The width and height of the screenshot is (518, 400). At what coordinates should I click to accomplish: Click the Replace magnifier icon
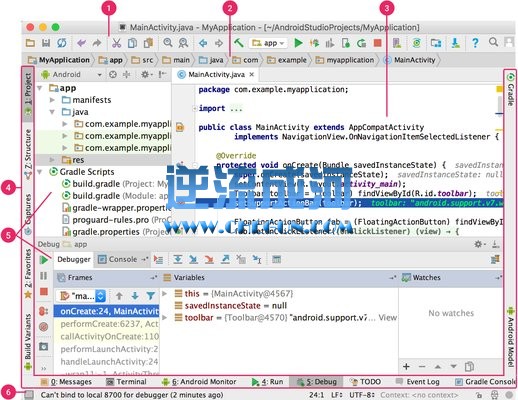click(183, 43)
